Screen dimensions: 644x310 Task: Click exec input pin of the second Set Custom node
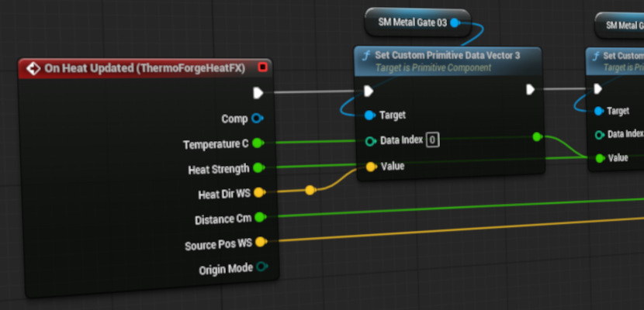pyautogui.click(x=597, y=88)
